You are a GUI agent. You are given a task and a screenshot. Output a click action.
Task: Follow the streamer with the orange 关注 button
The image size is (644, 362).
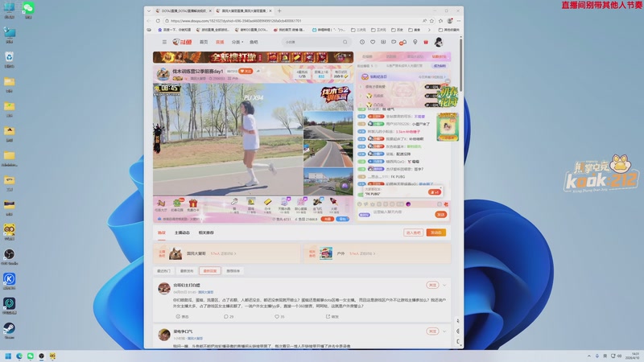pyautogui.click(x=246, y=71)
